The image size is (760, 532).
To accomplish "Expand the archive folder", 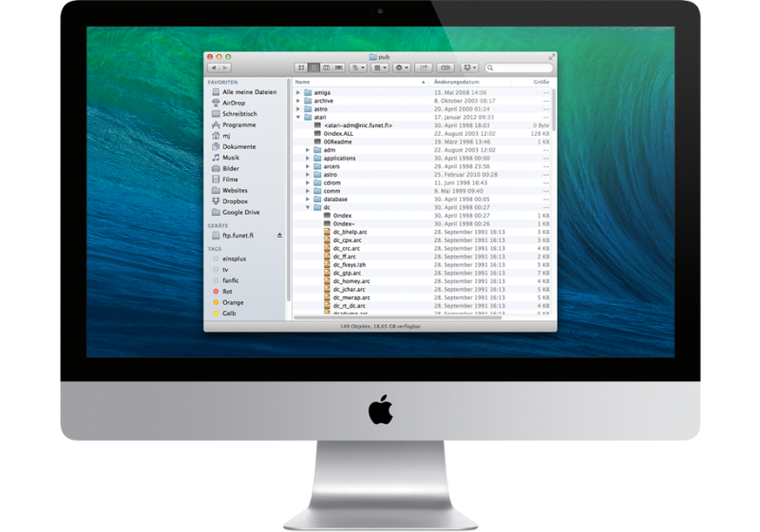I will [298, 101].
